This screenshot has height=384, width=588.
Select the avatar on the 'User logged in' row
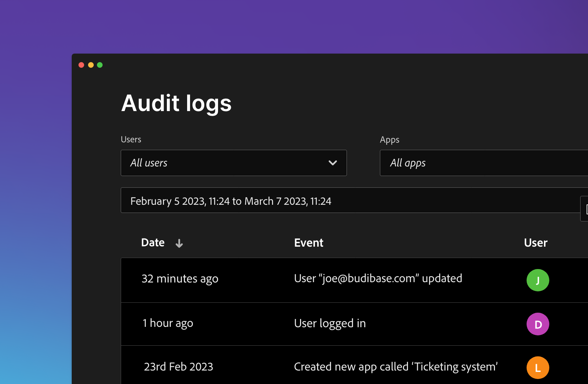pos(538,324)
